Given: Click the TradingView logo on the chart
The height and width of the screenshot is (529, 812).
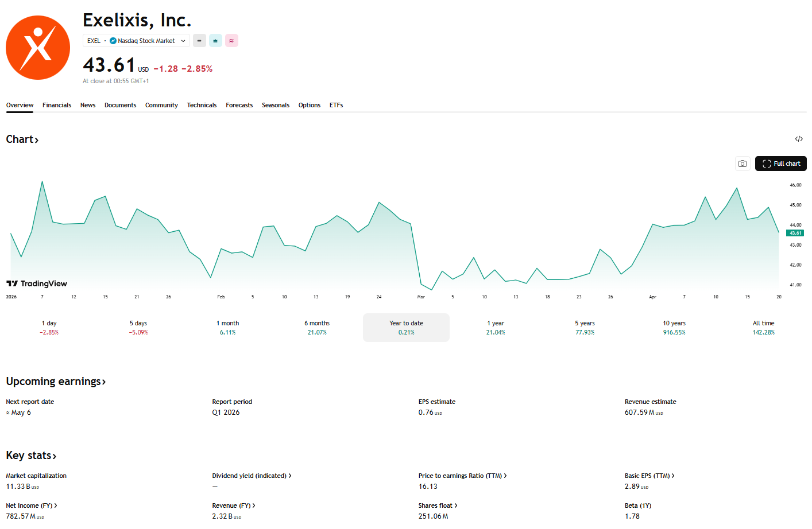Looking at the screenshot, I should point(37,283).
